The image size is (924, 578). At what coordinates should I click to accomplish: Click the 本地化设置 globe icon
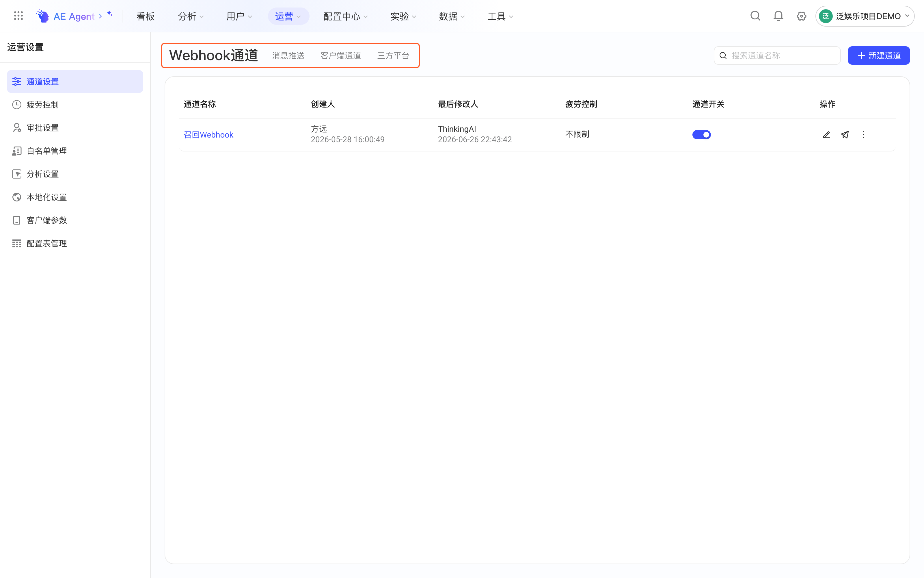click(17, 197)
